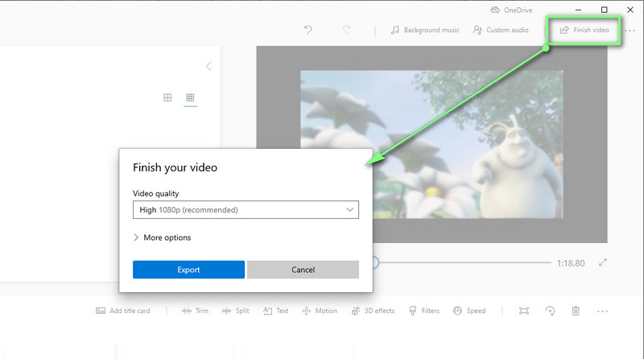Collapse the project library panel chevron
Image resolution: width=644 pixels, height=359 pixels.
click(x=208, y=66)
